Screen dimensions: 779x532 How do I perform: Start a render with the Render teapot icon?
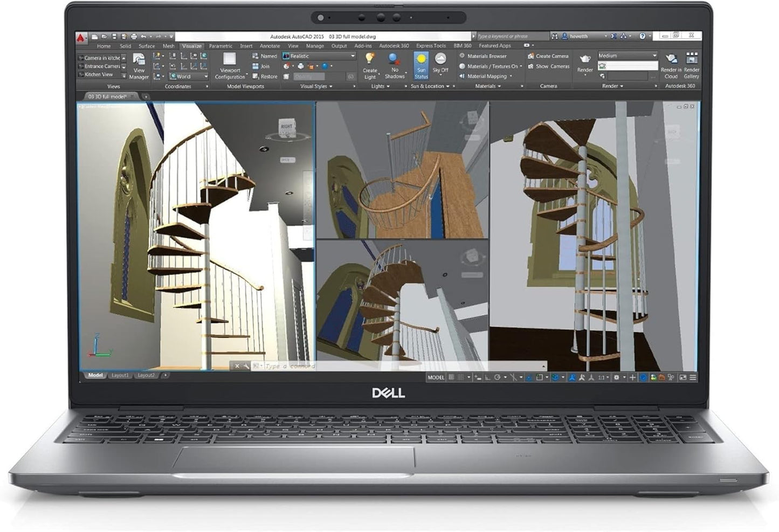[584, 60]
